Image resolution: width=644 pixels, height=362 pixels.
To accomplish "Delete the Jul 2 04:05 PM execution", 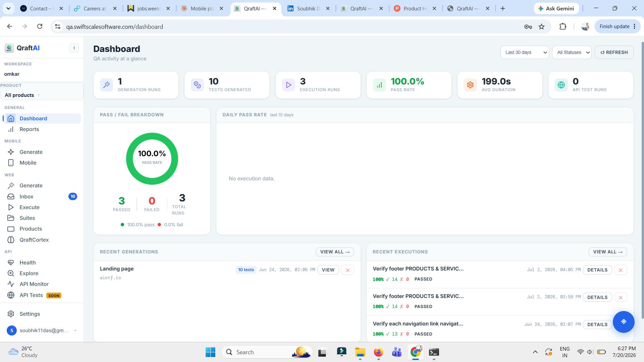I will tap(621, 270).
